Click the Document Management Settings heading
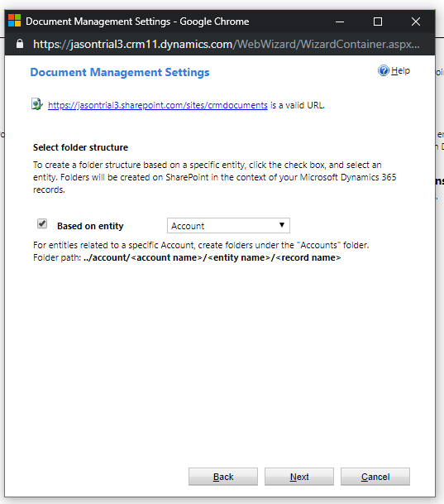The height and width of the screenshot is (504, 444). (120, 72)
